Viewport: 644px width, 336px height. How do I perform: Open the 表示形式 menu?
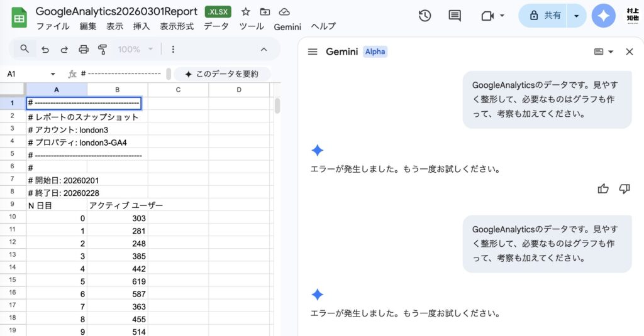point(177,26)
